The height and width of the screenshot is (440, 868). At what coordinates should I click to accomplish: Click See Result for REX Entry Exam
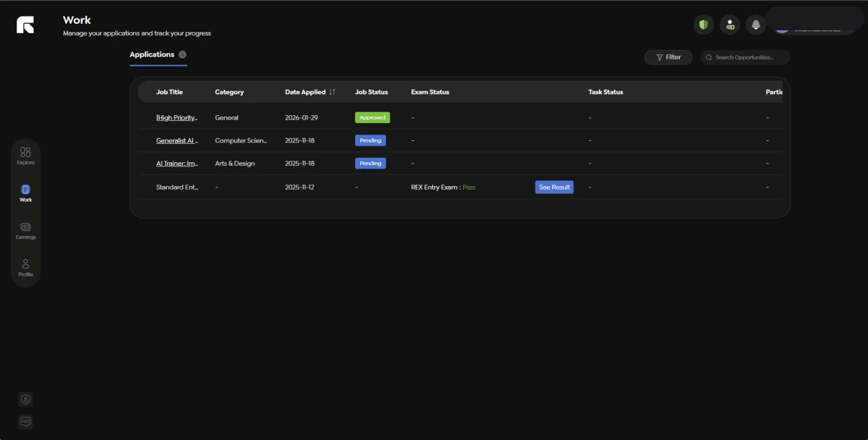coord(554,187)
